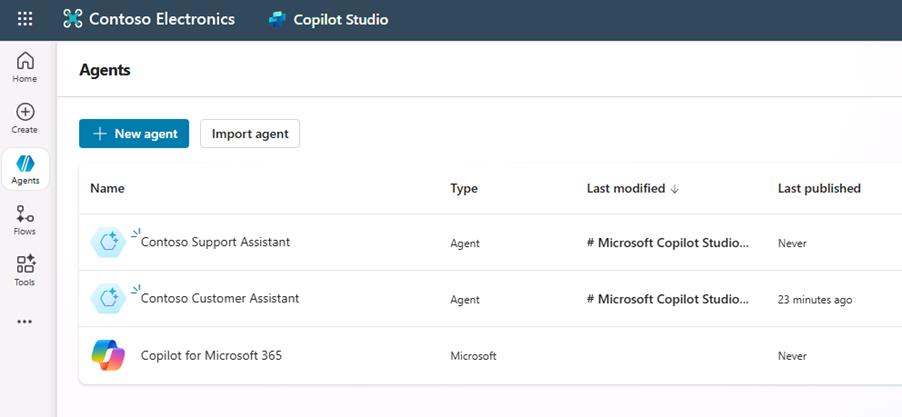The image size is (902, 417).
Task: Click Agent type in Contoso Support Assistant row
Action: pyautogui.click(x=465, y=243)
